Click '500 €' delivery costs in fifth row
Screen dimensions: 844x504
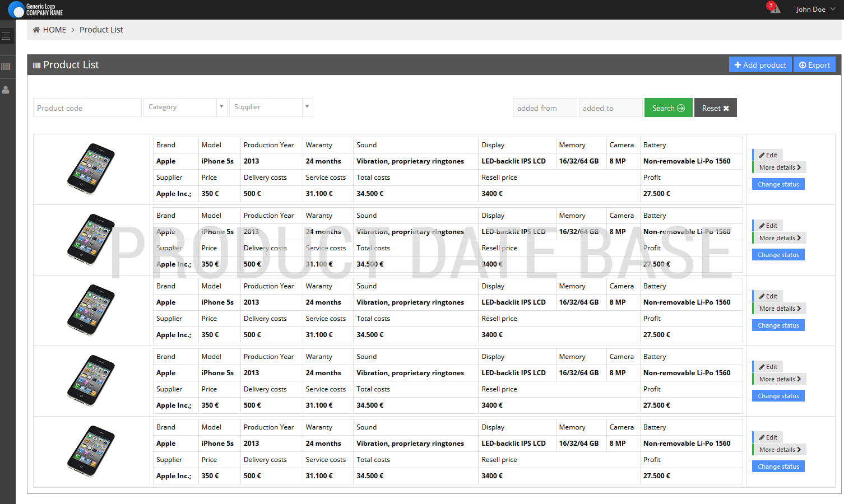pos(252,476)
